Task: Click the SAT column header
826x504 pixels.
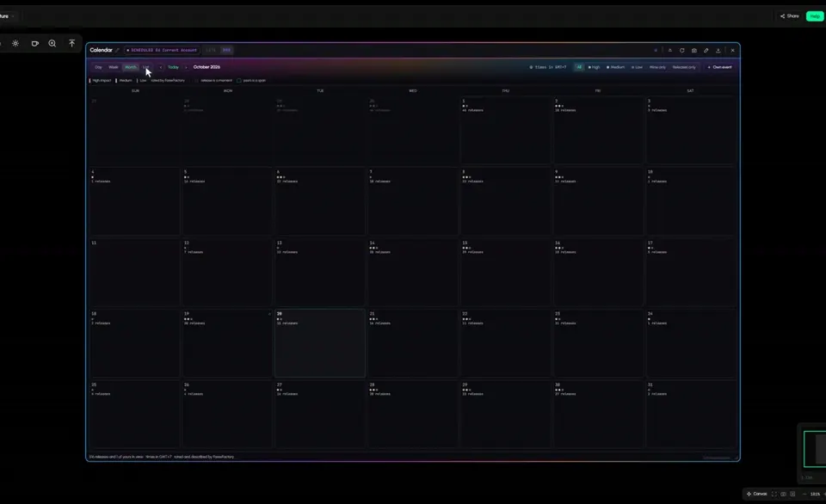Action: coord(690,90)
